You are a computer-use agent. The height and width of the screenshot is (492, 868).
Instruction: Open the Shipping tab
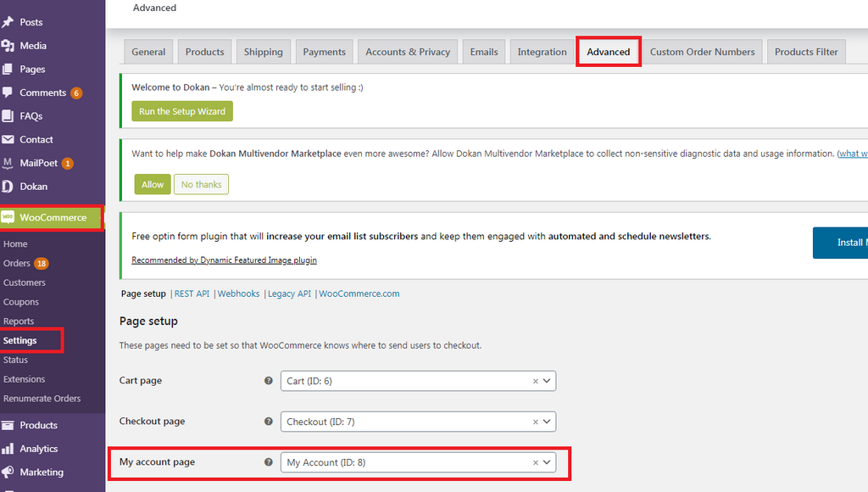(x=264, y=52)
